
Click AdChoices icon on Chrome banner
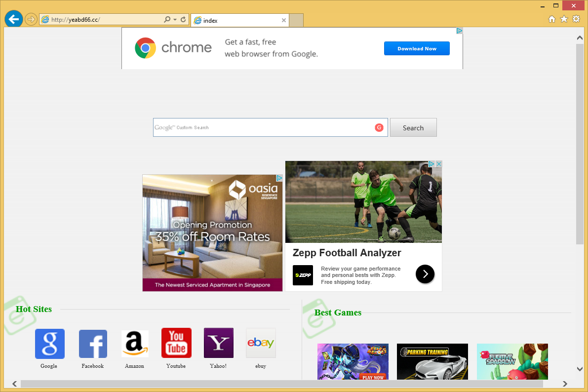(459, 31)
